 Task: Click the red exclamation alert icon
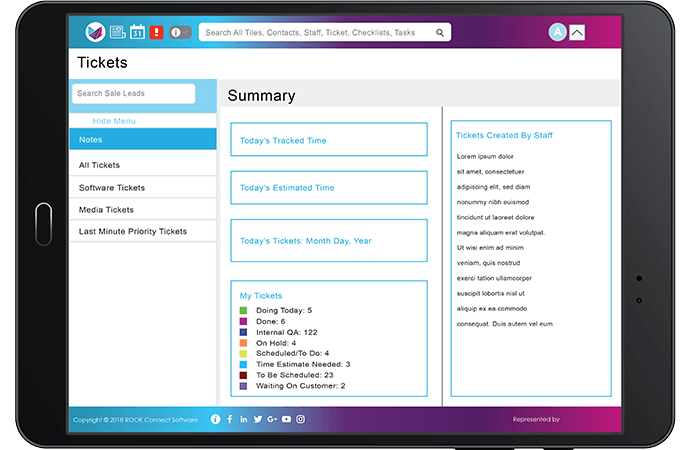coord(156,32)
